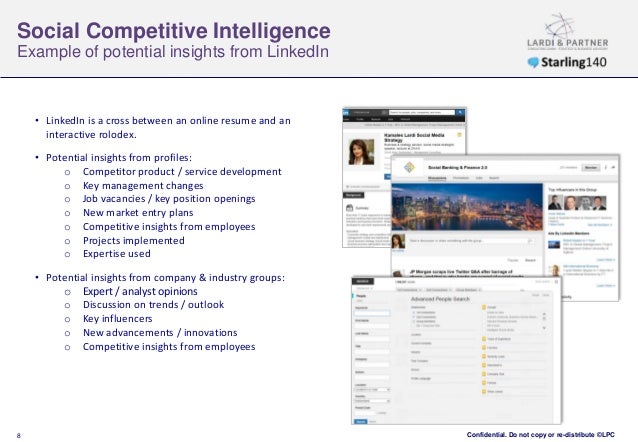Click the Lardi & Partner globe logo

point(559,26)
